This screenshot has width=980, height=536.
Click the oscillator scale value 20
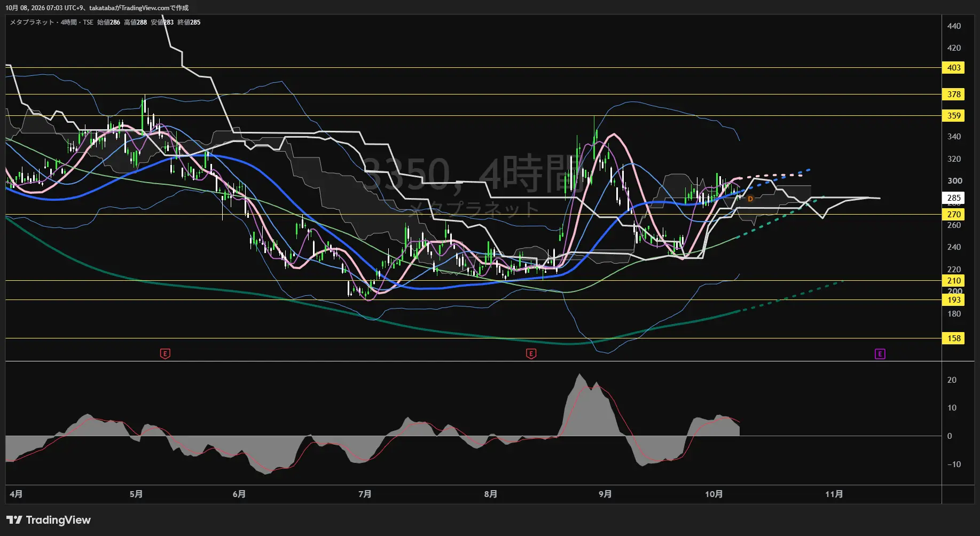pyautogui.click(x=952, y=380)
